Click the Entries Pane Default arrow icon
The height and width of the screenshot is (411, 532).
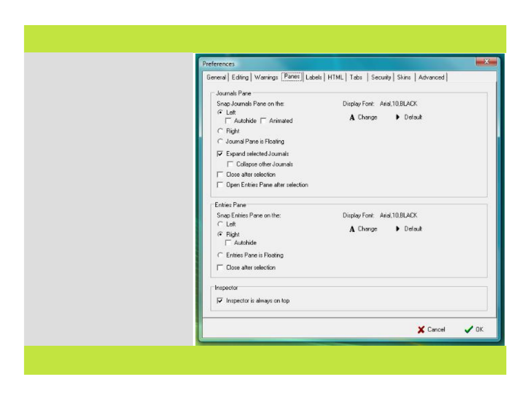[x=398, y=229]
